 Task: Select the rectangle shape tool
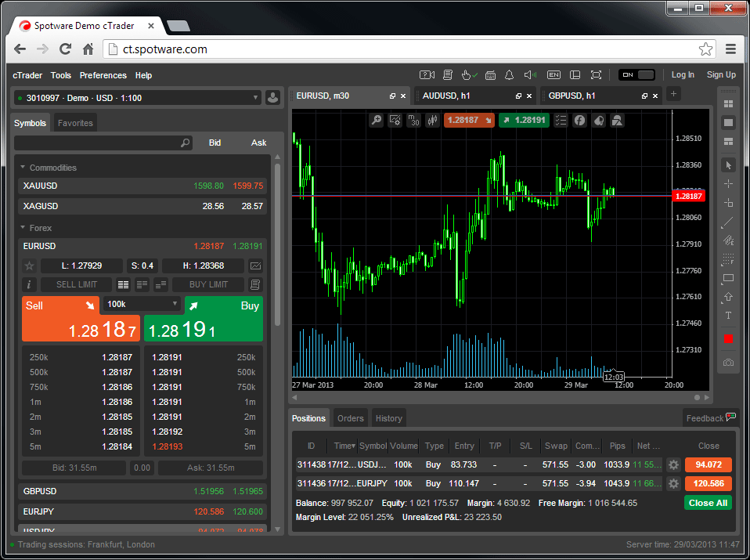point(729,278)
